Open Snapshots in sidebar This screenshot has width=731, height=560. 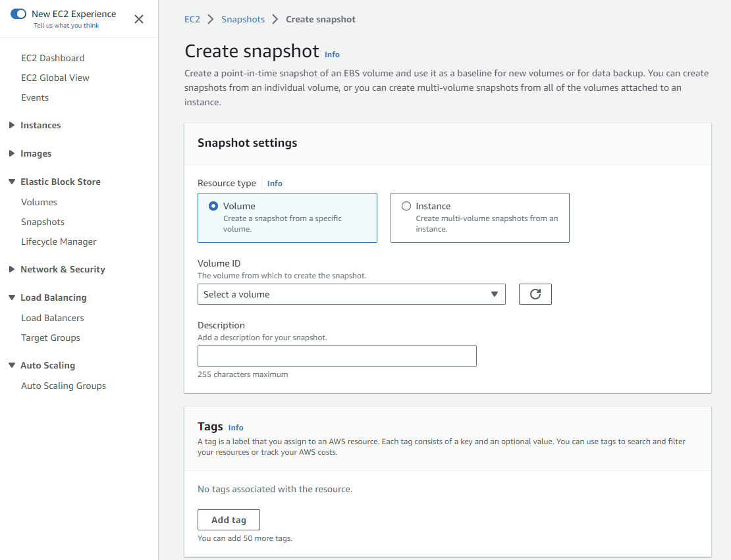point(42,222)
